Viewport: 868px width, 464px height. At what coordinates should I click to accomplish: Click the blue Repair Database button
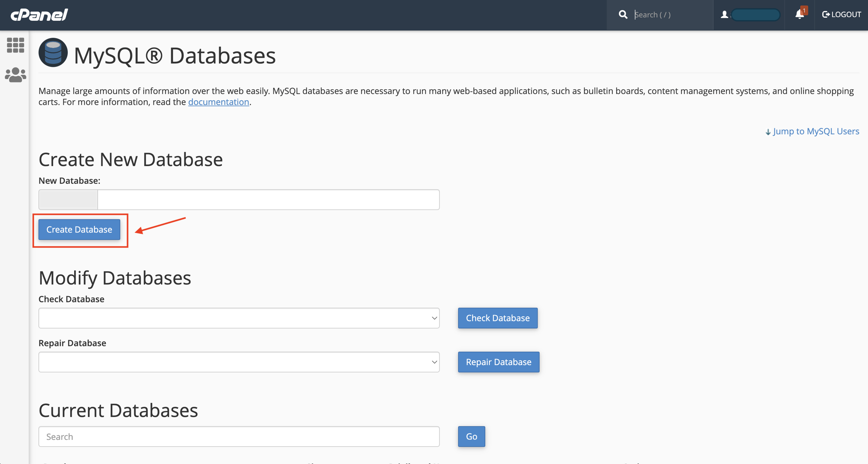(x=498, y=362)
